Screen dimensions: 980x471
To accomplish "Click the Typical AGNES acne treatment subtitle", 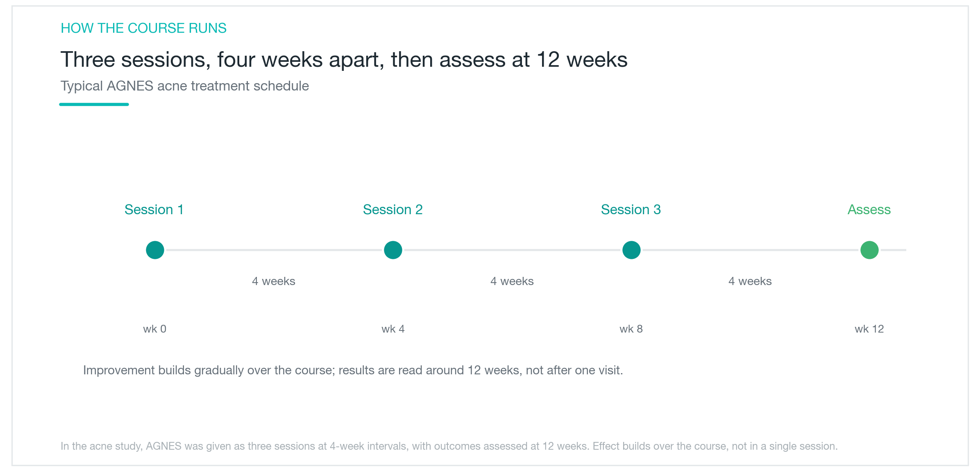I will click(185, 86).
